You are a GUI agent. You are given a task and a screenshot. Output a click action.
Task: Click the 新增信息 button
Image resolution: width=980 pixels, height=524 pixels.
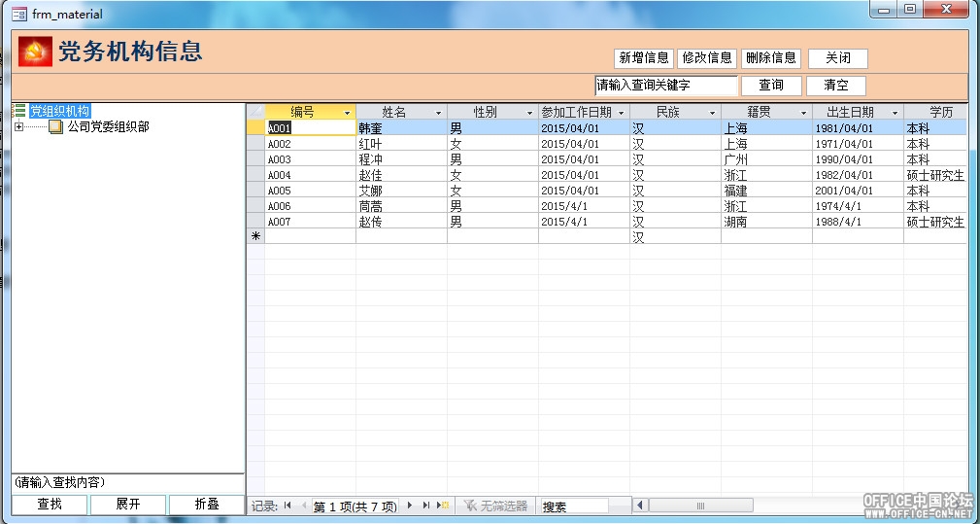[x=644, y=58]
